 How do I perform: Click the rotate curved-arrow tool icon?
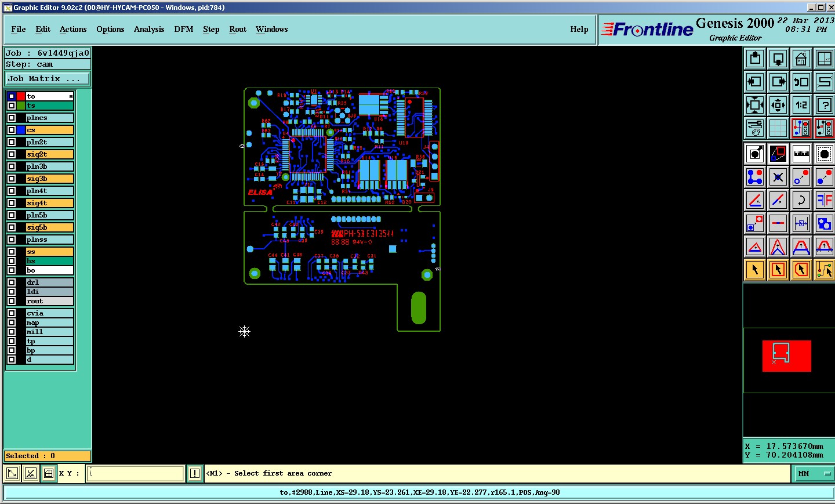[801, 200]
